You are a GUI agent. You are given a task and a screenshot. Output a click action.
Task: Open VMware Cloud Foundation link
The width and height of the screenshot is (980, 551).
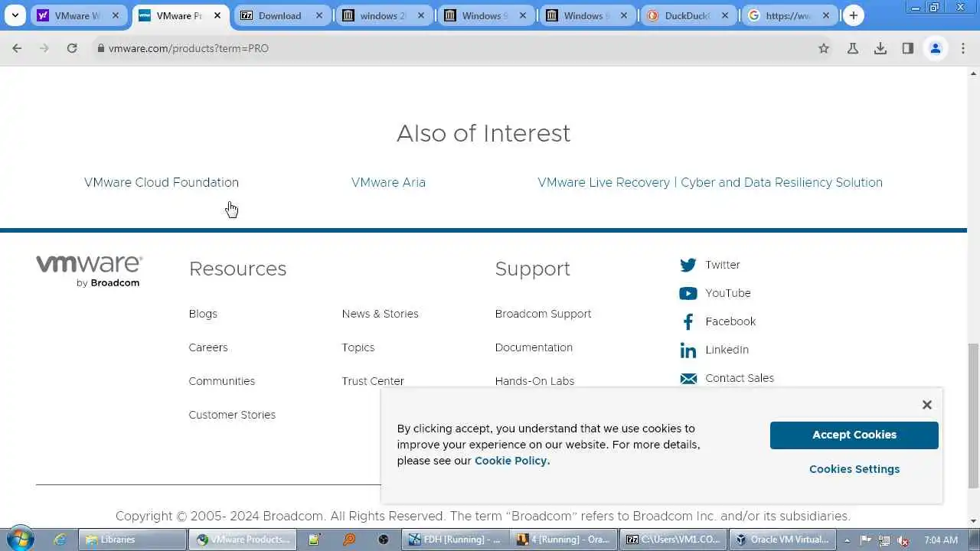tap(162, 182)
